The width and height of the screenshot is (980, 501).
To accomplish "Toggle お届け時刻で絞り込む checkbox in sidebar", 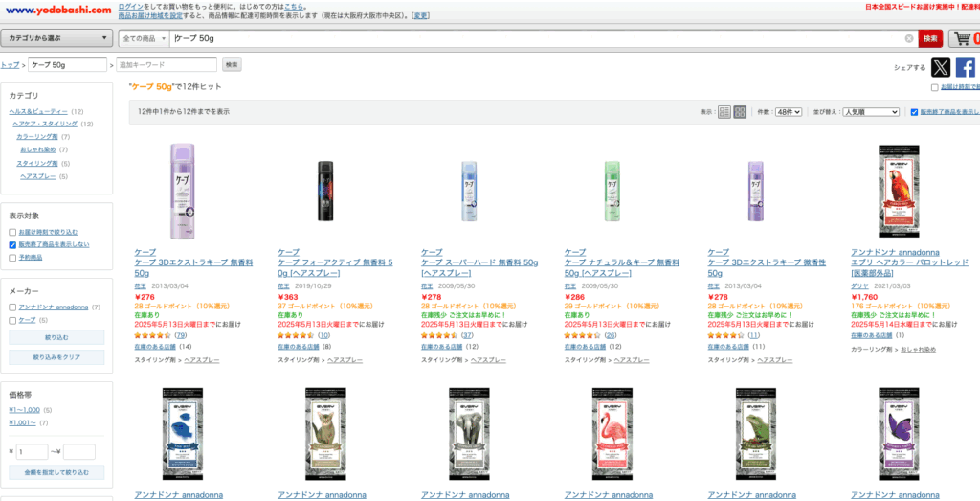I will click(x=12, y=232).
